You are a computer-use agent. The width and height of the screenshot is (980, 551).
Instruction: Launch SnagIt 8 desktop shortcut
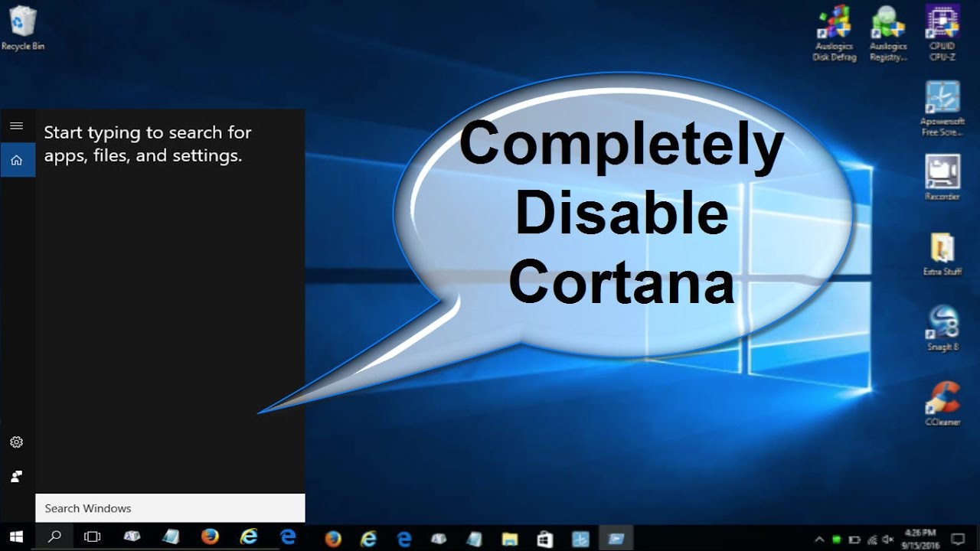942,328
